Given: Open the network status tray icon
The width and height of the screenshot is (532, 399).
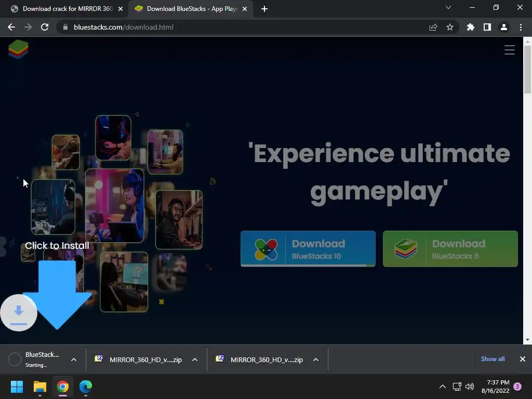Looking at the screenshot, I should [x=457, y=387].
